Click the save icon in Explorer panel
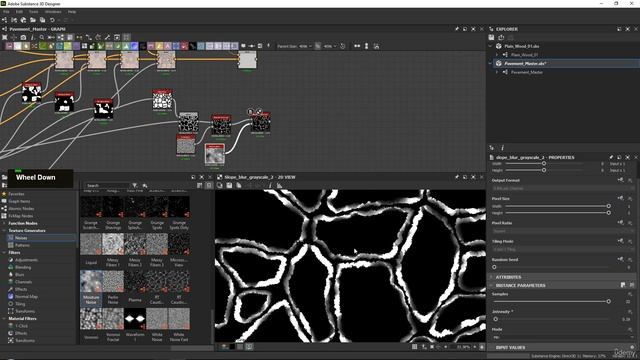Viewport: 640px width, 360px height. [491, 37]
